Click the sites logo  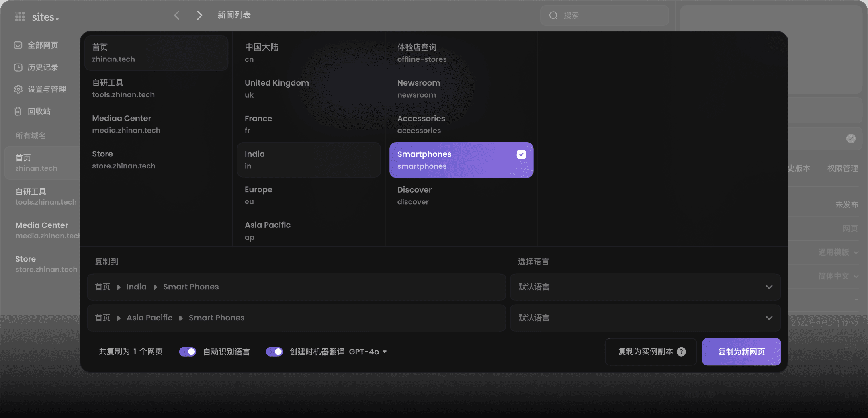click(x=45, y=17)
